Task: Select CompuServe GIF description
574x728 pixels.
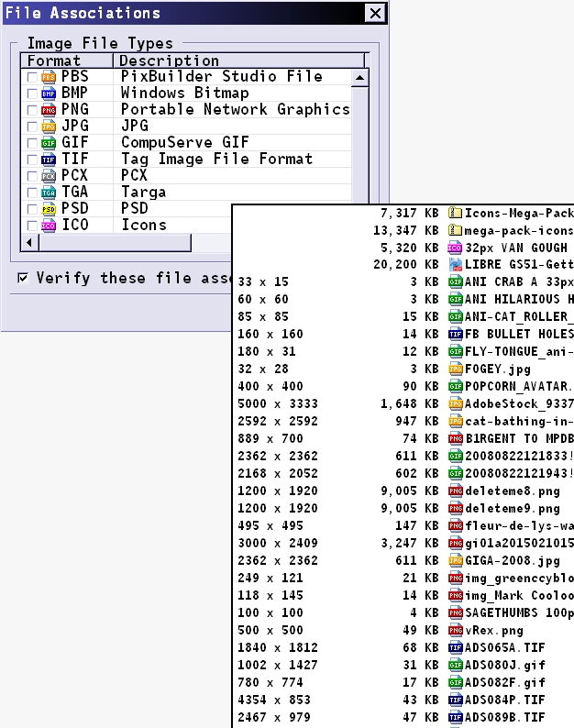Action: coord(185,142)
